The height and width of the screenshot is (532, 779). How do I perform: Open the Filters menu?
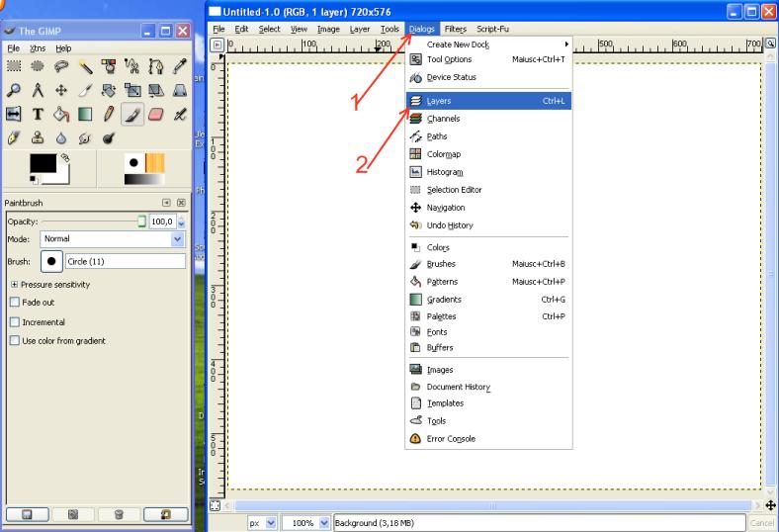tap(455, 29)
